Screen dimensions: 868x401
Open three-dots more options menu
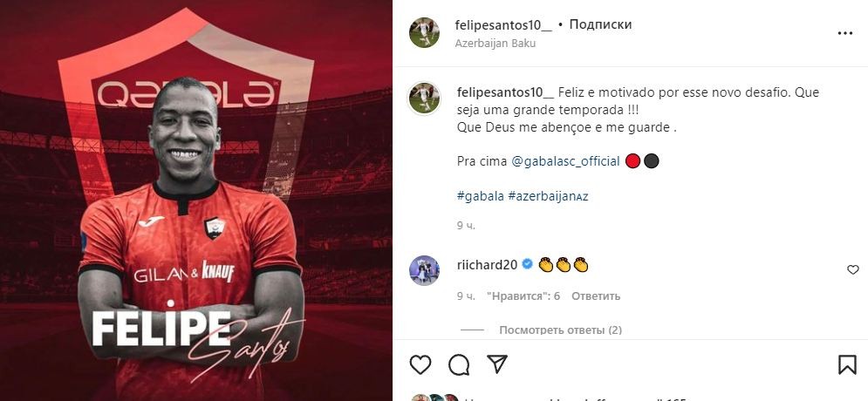tap(844, 34)
